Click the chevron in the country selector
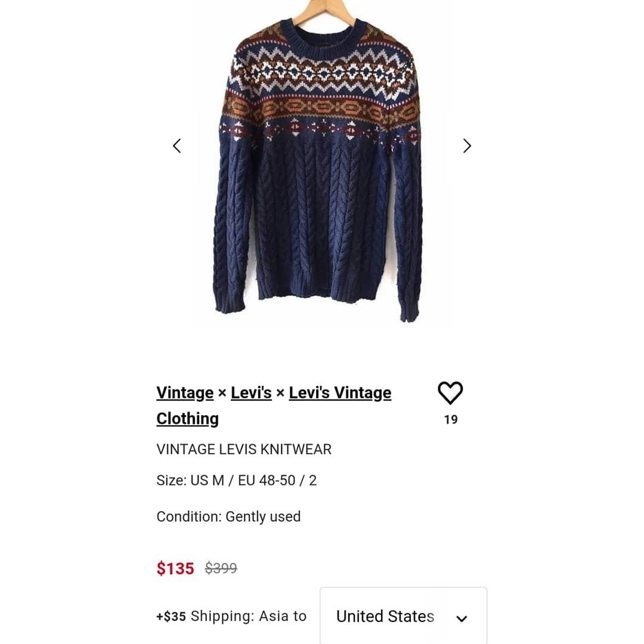Screen dimensions: 644x644 pyautogui.click(x=462, y=618)
